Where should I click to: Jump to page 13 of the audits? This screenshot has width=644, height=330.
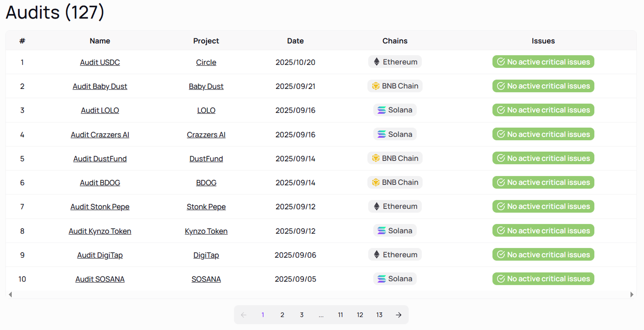(379, 315)
